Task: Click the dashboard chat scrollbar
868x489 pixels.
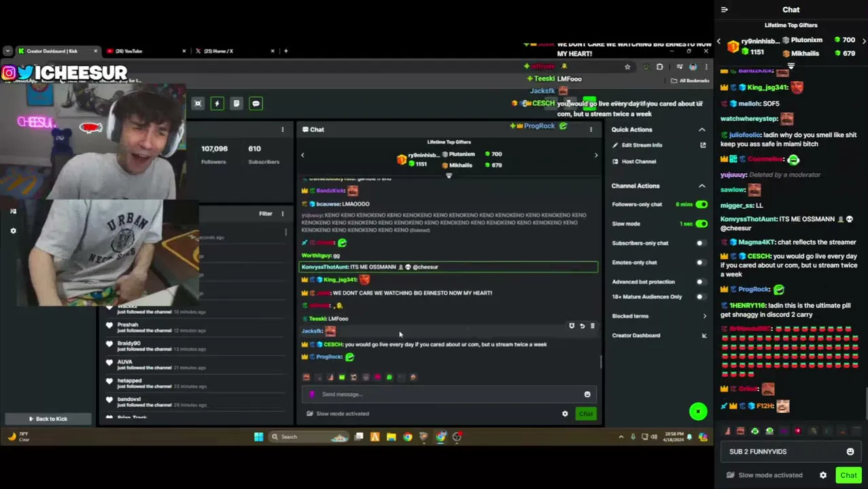Action: tap(601, 361)
